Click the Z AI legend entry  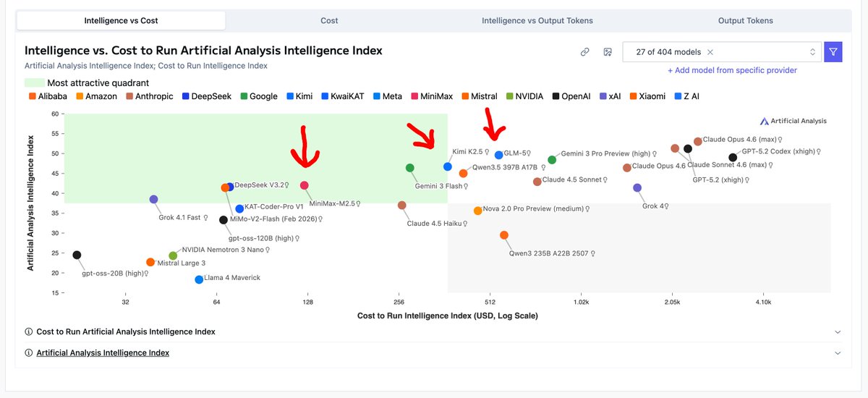tap(686, 96)
